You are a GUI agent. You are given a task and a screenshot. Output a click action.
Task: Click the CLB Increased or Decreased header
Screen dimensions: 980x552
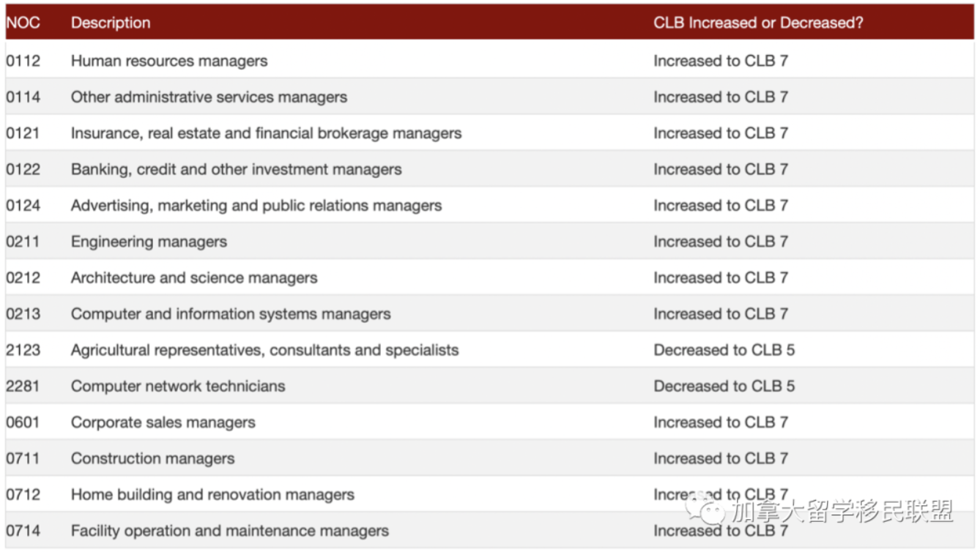(x=758, y=23)
